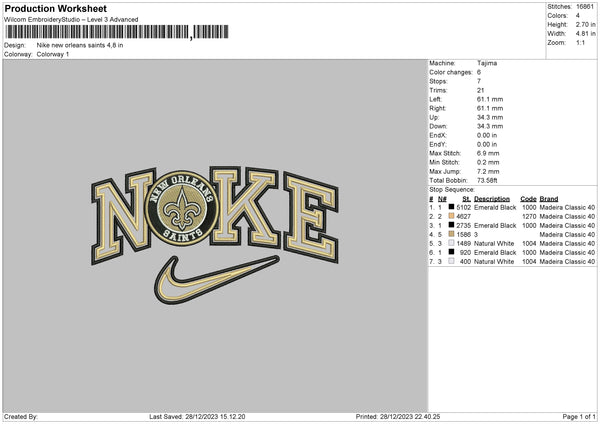Image resolution: width=600 pixels, height=424 pixels.
Task: Click the 'St.' column header
Action: [466, 199]
